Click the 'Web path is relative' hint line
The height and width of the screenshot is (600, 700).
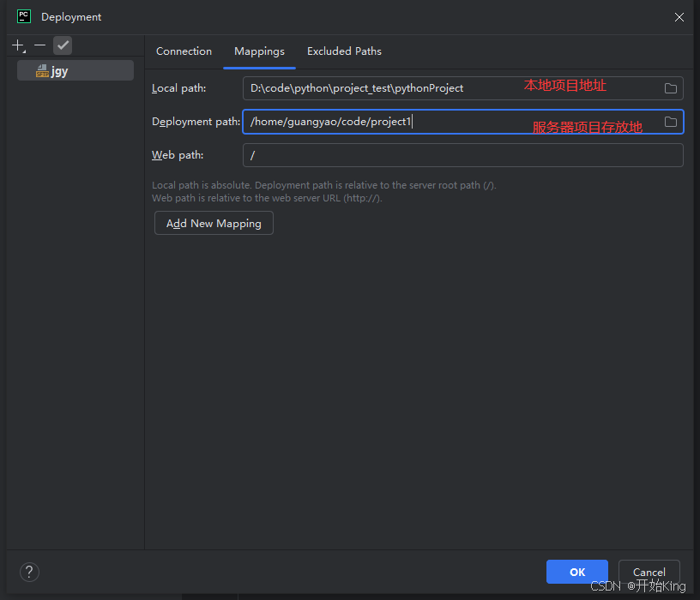tap(267, 198)
